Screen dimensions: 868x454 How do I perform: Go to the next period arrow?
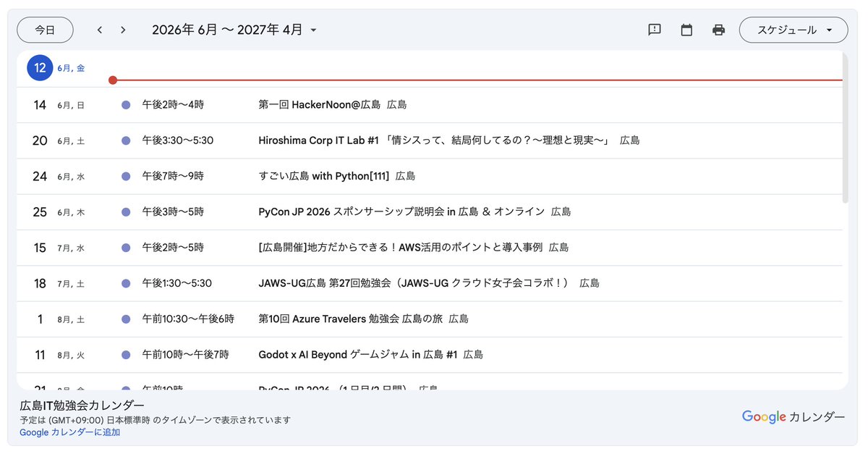tap(123, 30)
